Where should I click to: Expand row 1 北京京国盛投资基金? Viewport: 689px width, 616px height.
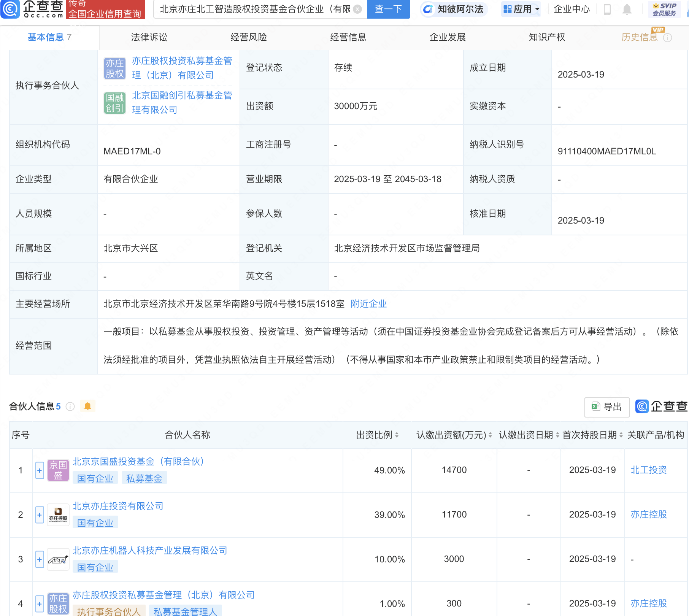[x=40, y=470]
